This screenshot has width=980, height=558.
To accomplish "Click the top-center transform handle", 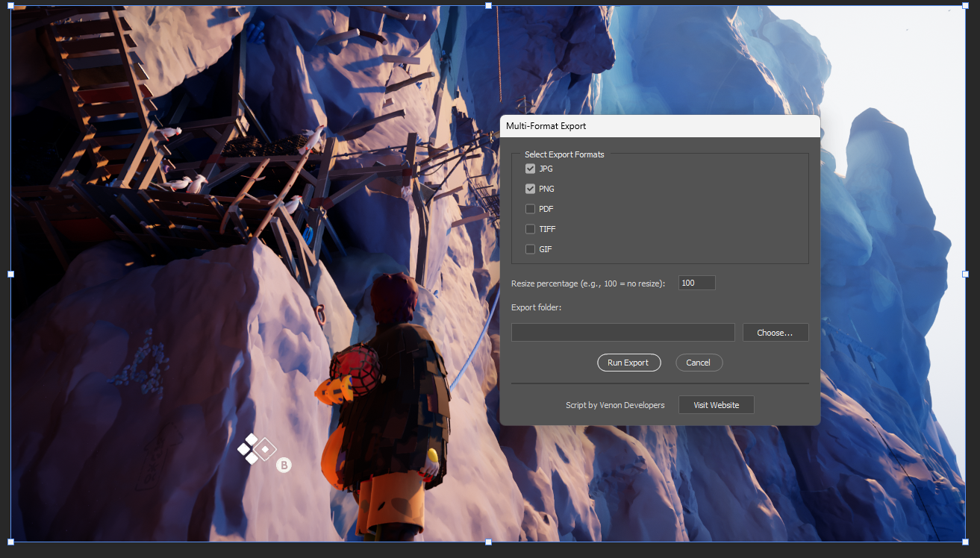I will [x=489, y=6].
